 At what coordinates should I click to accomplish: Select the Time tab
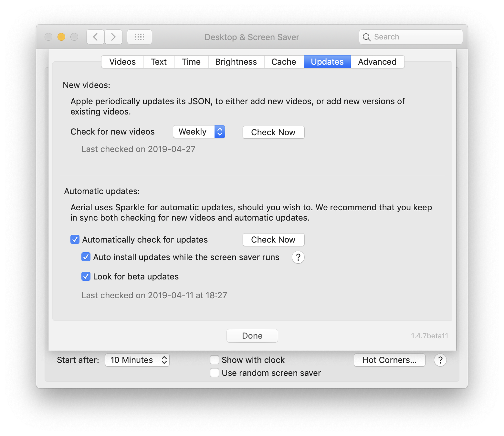click(x=191, y=62)
